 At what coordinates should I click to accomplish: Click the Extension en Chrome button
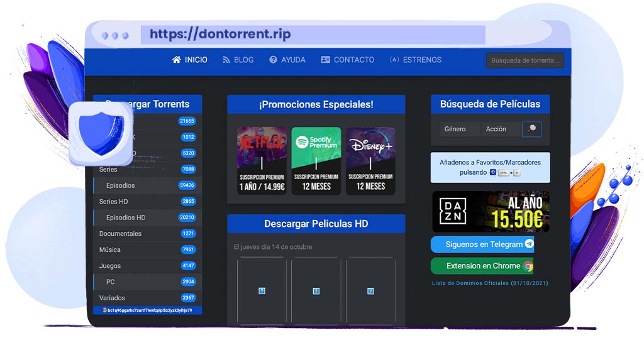pos(482,266)
